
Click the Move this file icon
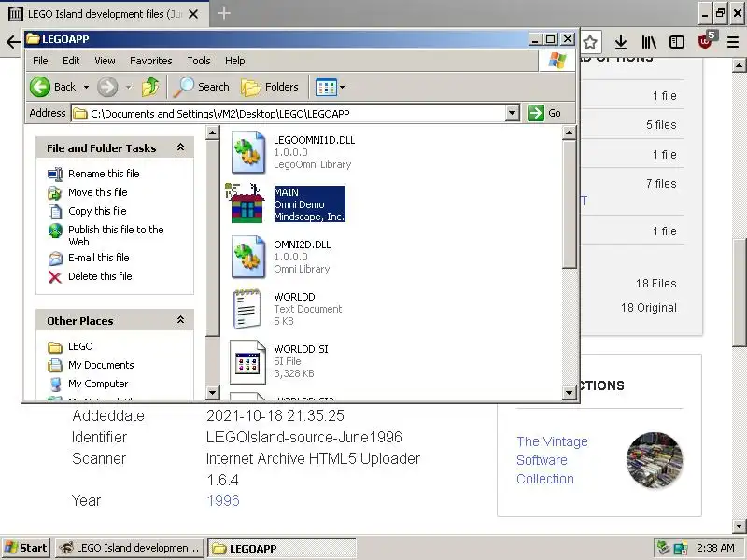(x=55, y=192)
